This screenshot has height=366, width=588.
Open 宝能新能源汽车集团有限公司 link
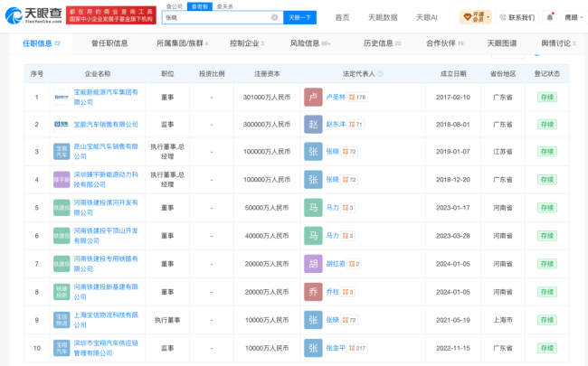[x=106, y=97]
